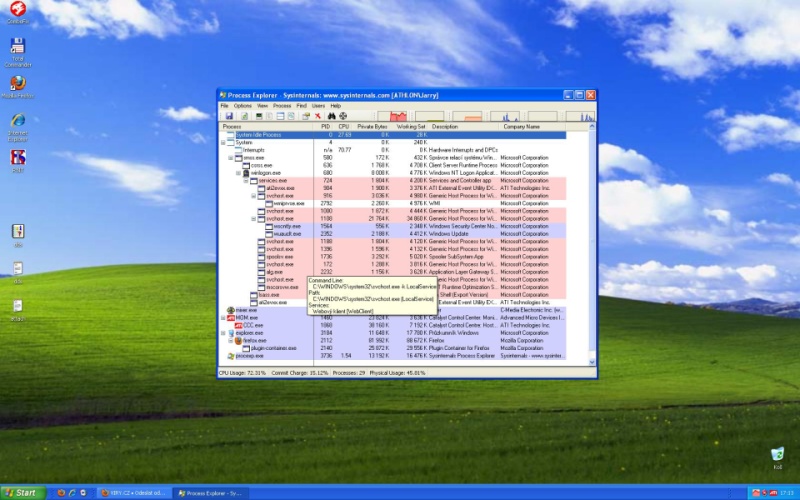Click the crosshair Find Window's Process icon
The width and height of the screenshot is (800, 500).
click(x=343, y=116)
